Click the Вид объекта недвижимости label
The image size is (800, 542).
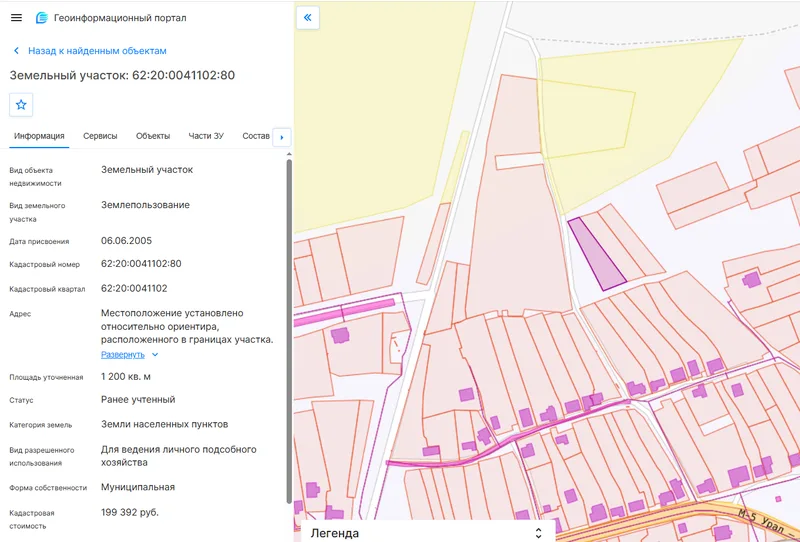pyautogui.click(x=35, y=177)
